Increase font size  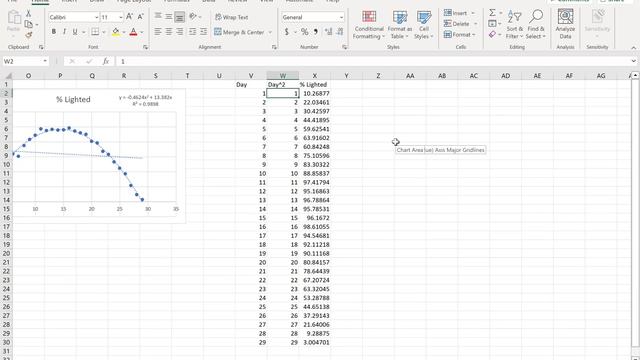click(x=129, y=17)
